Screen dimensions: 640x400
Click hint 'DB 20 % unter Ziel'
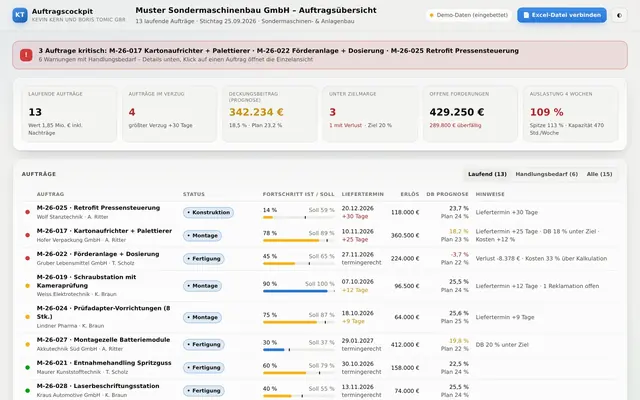pyautogui.click(x=502, y=344)
